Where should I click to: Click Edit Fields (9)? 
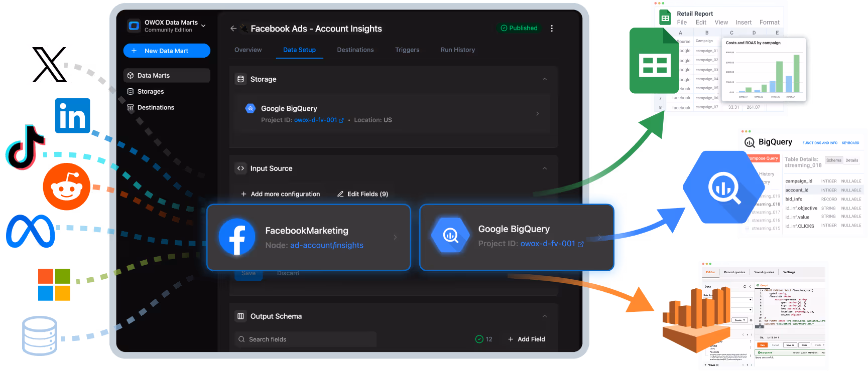coord(362,194)
